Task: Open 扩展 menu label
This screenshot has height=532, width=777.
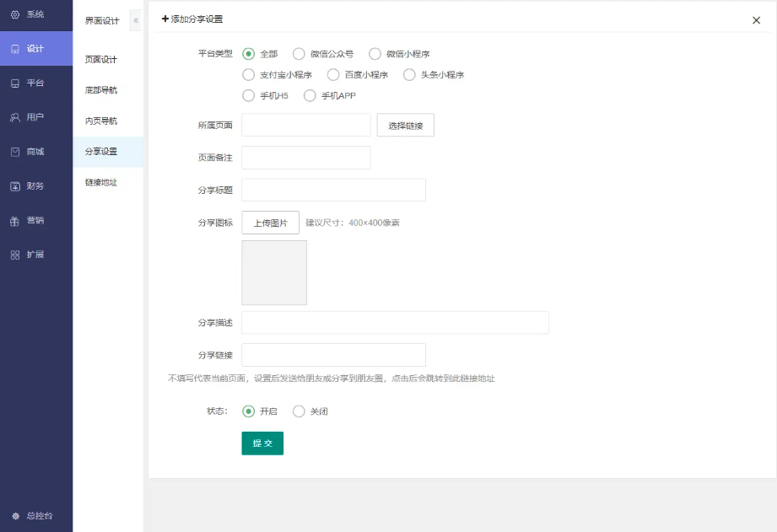Action: [x=35, y=255]
